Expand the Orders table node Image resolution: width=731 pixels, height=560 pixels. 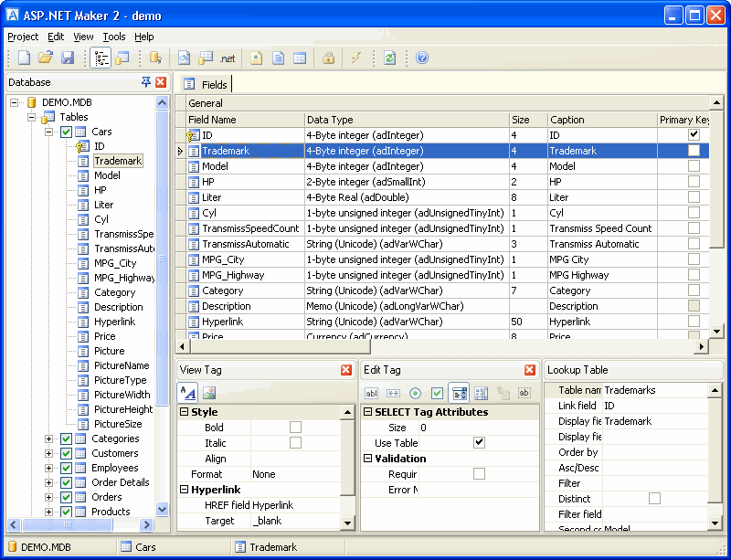[48, 497]
